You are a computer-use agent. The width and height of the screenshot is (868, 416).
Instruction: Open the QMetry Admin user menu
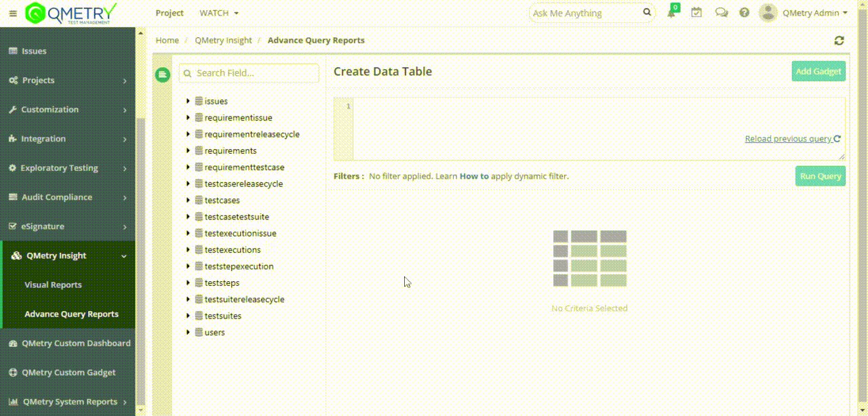815,13
